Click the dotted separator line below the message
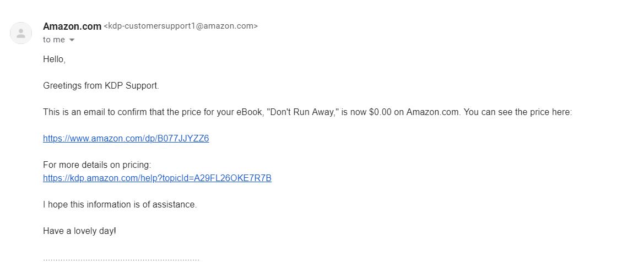 (x=121, y=258)
